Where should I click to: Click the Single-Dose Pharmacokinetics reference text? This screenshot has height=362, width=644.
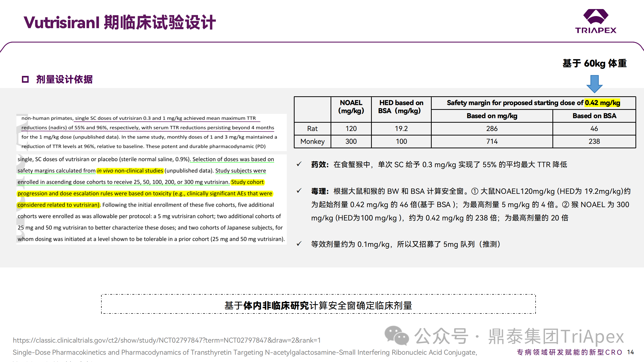[245, 352]
